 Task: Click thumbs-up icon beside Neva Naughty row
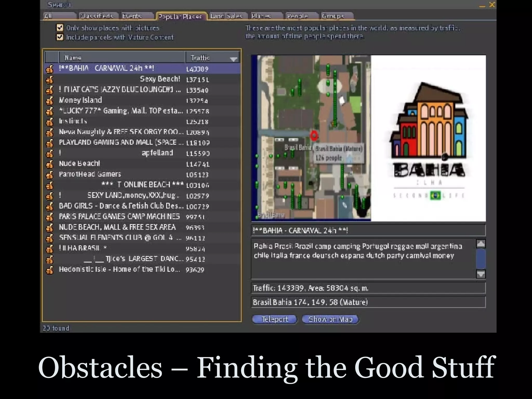(x=50, y=132)
